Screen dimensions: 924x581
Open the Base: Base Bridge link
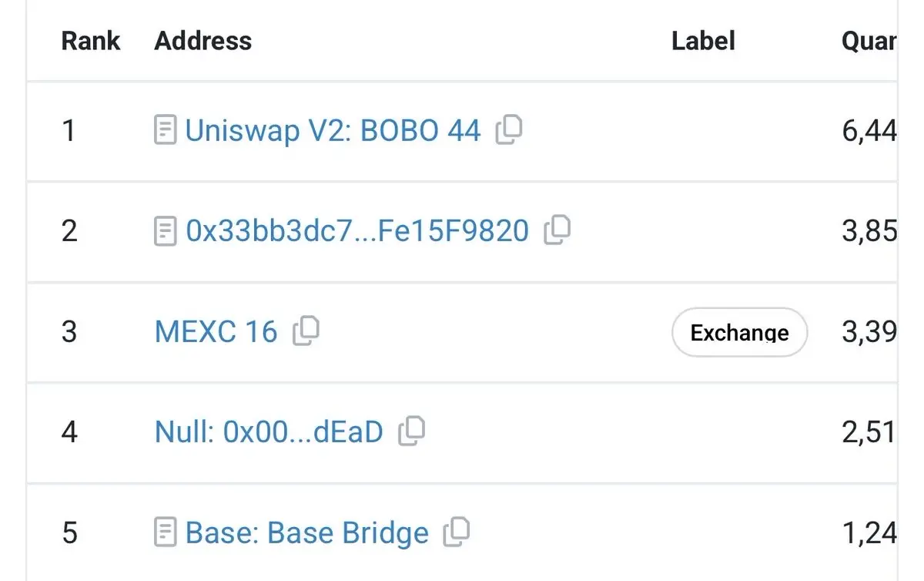[307, 532]
